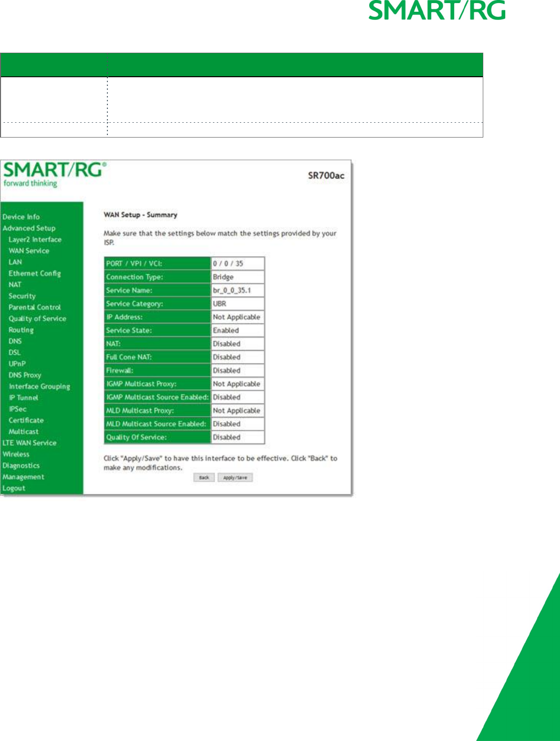
Task: Select NAT in the sidebar
Action: point(15,285)
